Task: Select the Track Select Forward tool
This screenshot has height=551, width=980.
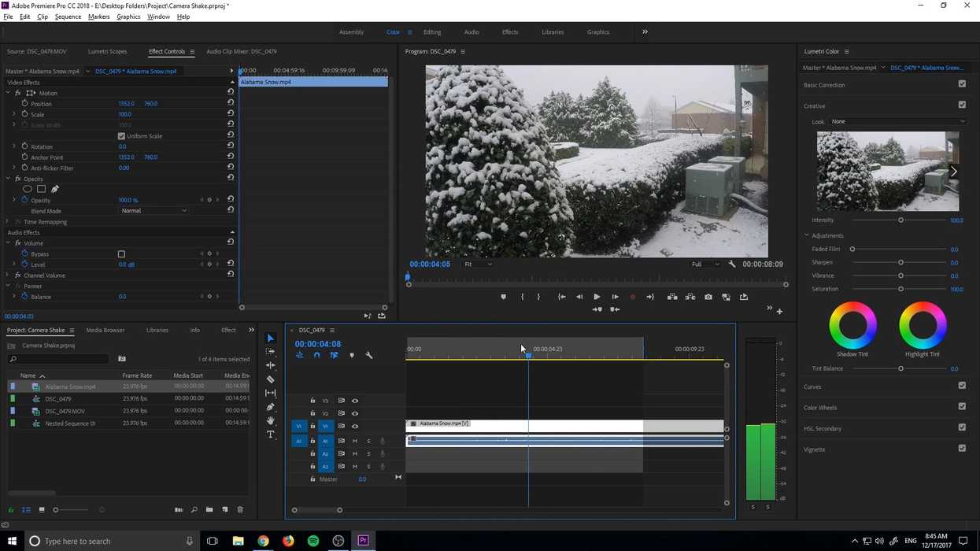Action: (x=271, y=352)
